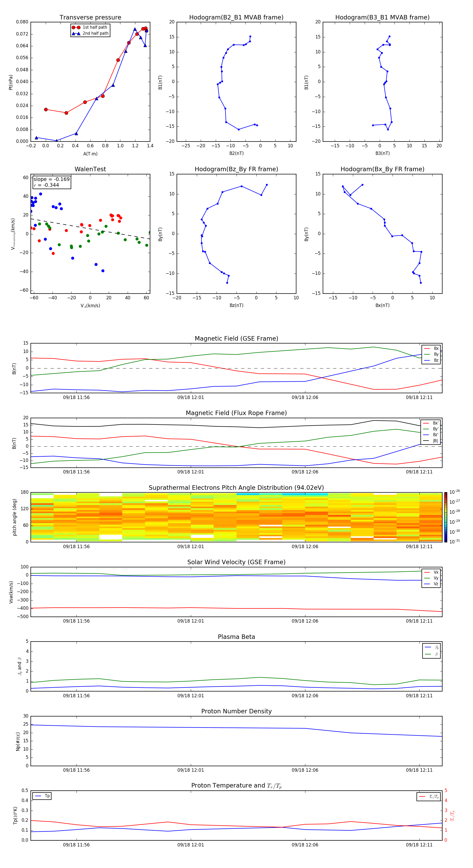Click the dashed regression line in WalenTest
The width and height of the screenshot is (473, 868).
90,229
